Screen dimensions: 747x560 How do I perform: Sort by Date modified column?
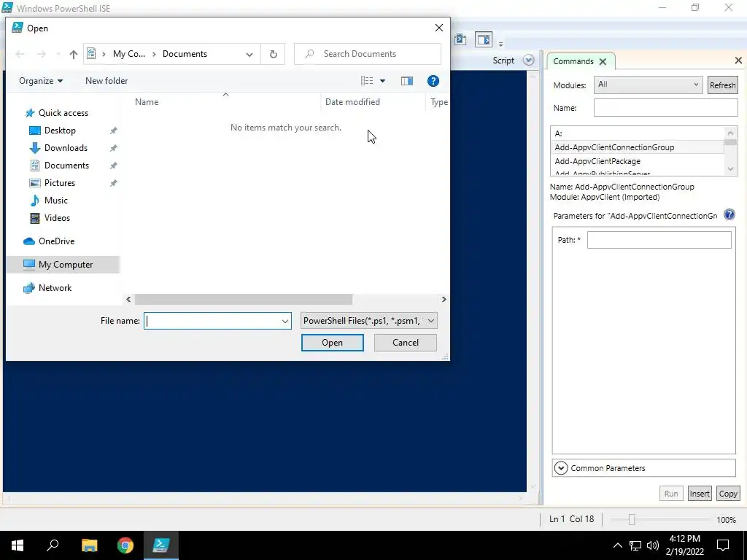click(x=352, y=102)
